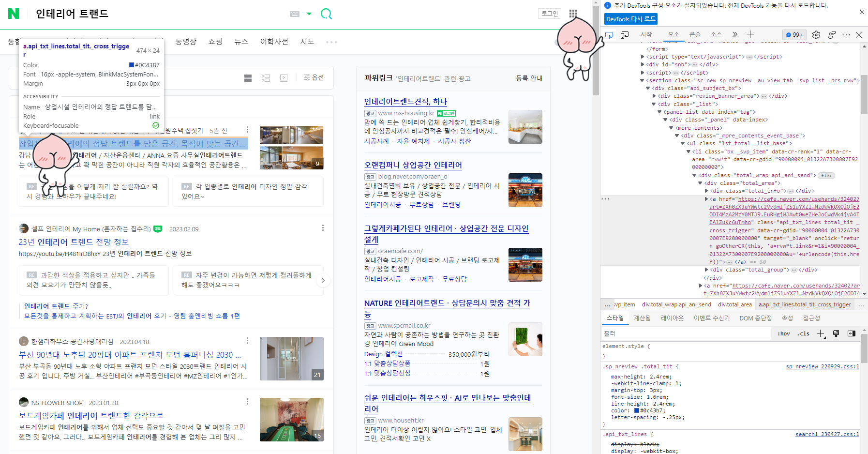Add a new style rule with the plus icon

(x=821, y=333)
